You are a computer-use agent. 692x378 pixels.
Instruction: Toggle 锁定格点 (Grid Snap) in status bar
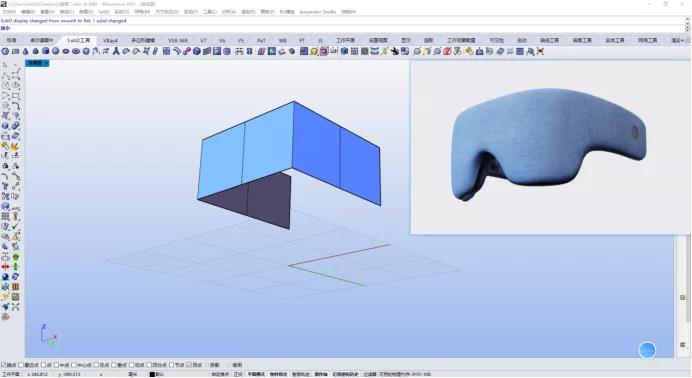click(x=220, y=374)
